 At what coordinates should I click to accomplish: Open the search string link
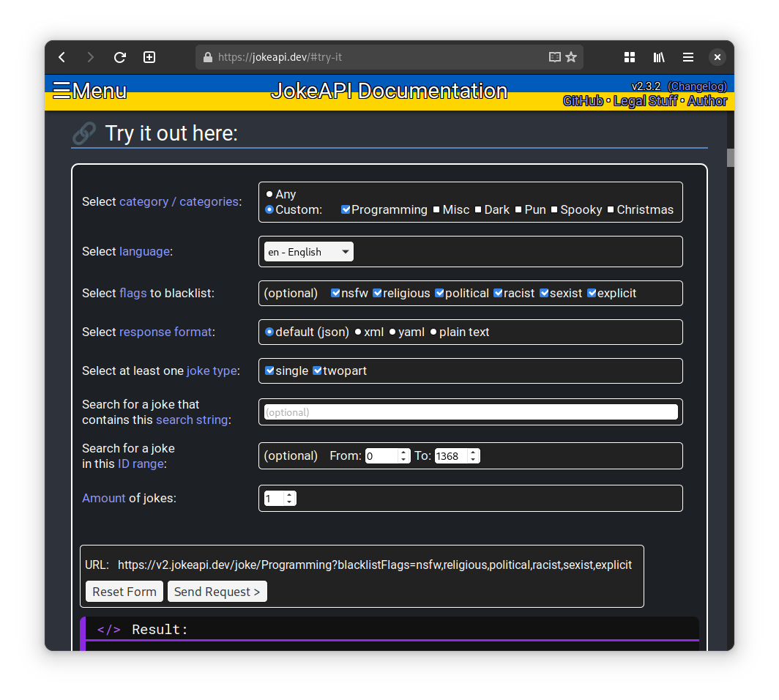(x=192, y=420)
